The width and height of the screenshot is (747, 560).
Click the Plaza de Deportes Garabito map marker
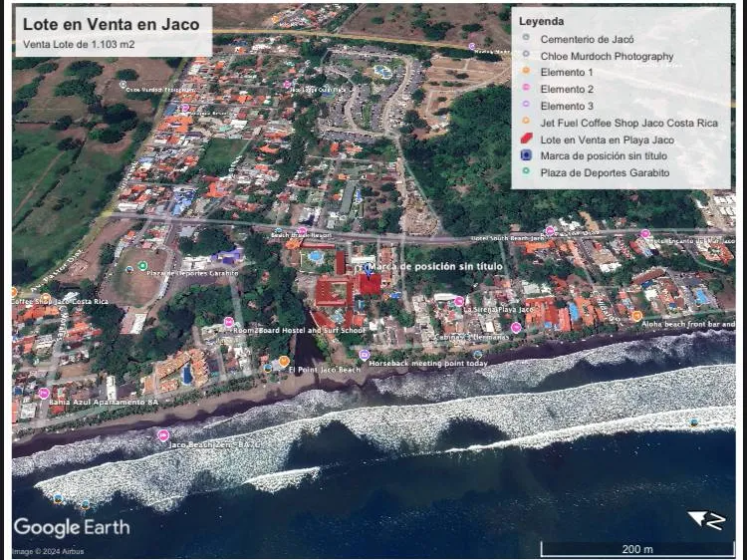(142, 266)
